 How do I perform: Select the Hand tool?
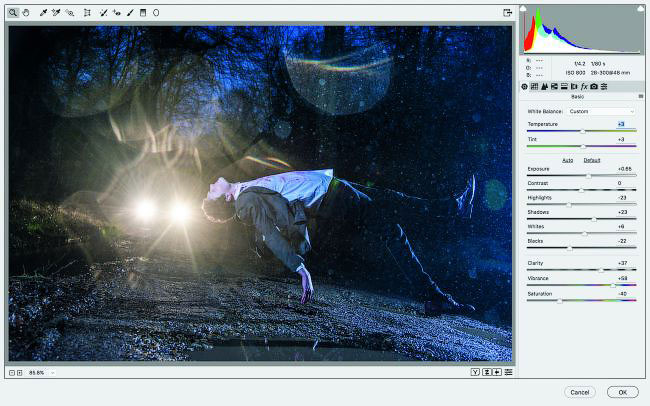click(26, 13)
